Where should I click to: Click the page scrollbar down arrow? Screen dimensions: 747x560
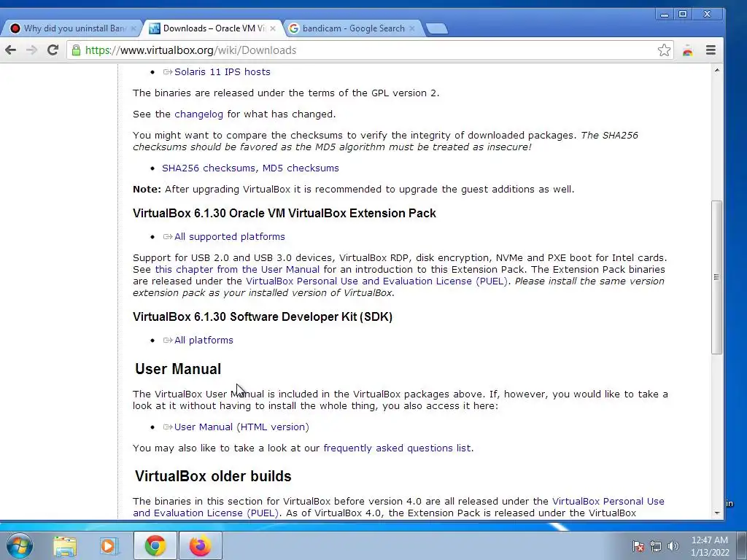[x=717, y=513]
